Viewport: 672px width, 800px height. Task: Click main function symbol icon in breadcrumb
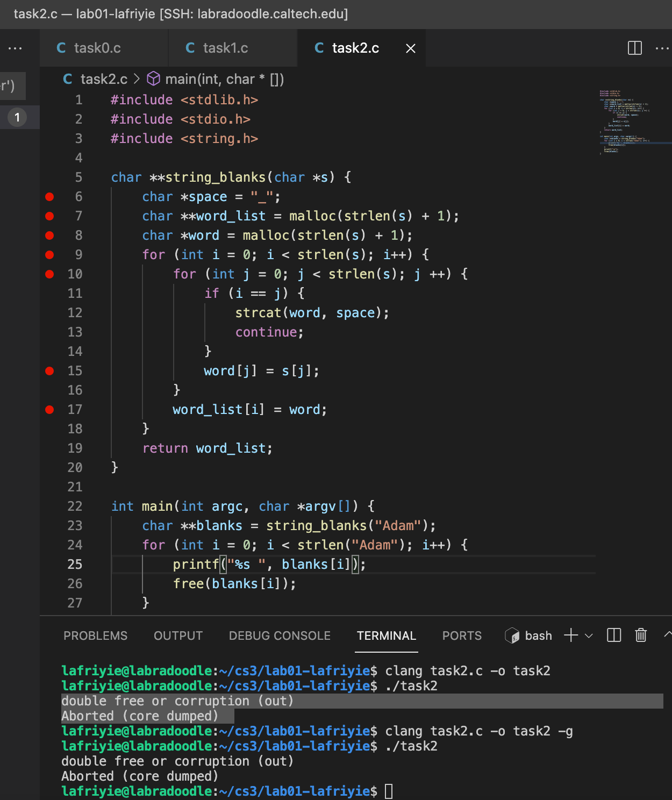tap(154, 79)
